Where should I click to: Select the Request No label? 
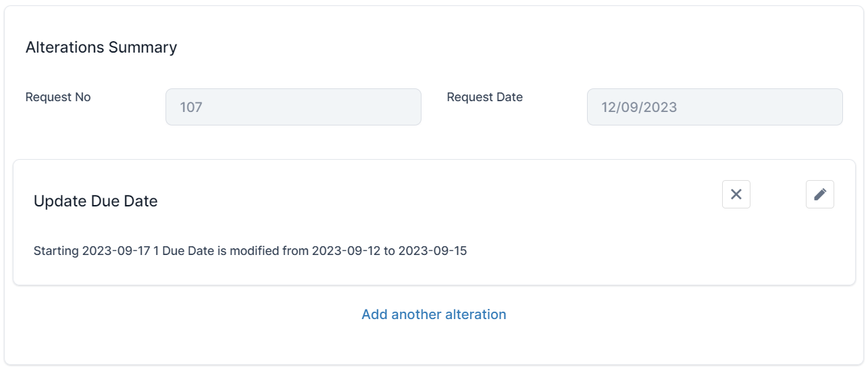[58, 97]
